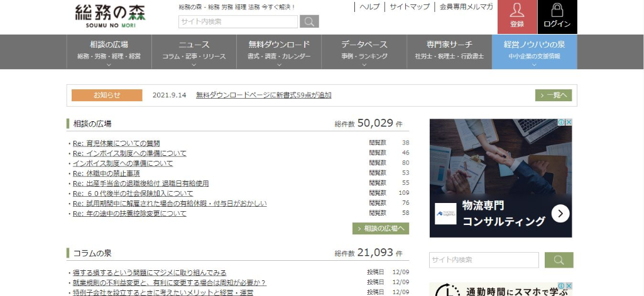This screenshot has width=644, height=296.
Task: Click the ad arrow circle button
Action: pyautogui.click(x=560, y=214)
